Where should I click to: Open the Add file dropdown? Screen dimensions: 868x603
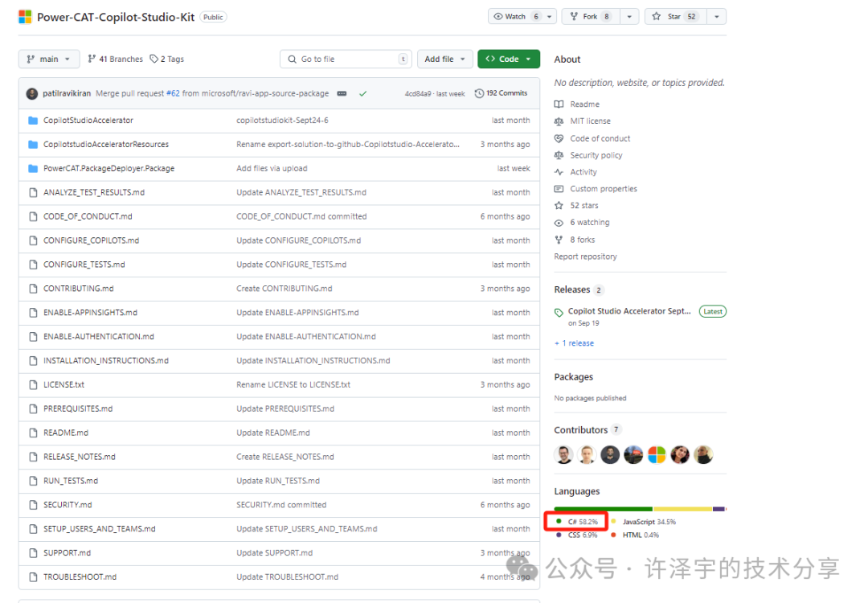[444, 59]
